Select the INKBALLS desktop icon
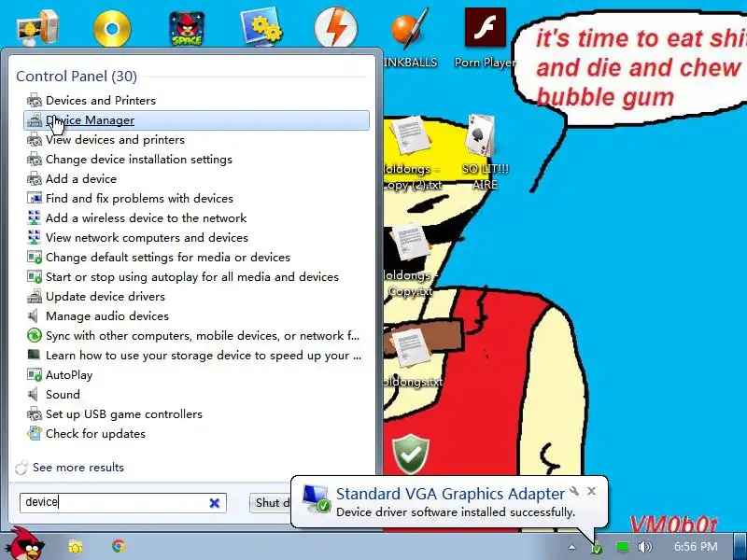747x560 pixels. (410, 38)
